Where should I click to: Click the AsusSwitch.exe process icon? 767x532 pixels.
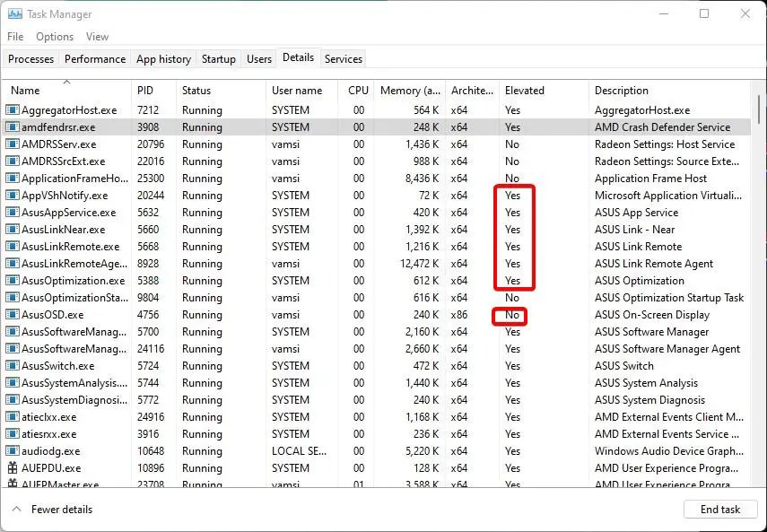click(x=13, y=366)
